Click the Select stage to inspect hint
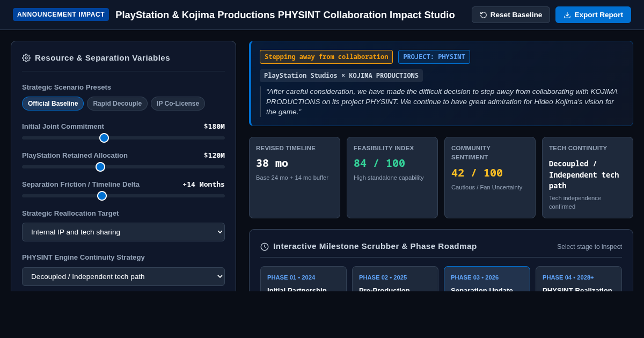This screenshot has width=644, height=338. (589, 247)
